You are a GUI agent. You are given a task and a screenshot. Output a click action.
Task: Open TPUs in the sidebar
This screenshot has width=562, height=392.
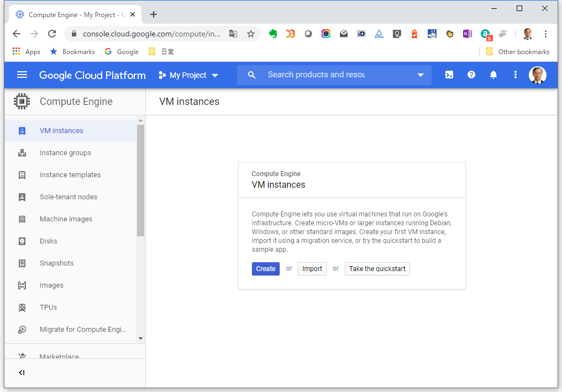pos(71,308)
